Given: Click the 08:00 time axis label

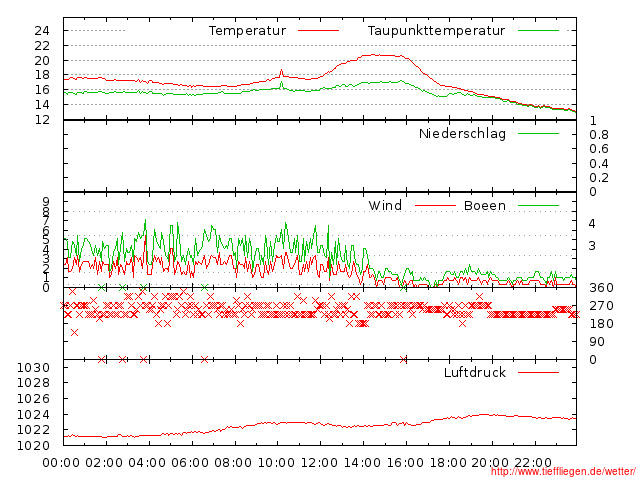Looking at the screenshot, I should [x=233, y=463].
